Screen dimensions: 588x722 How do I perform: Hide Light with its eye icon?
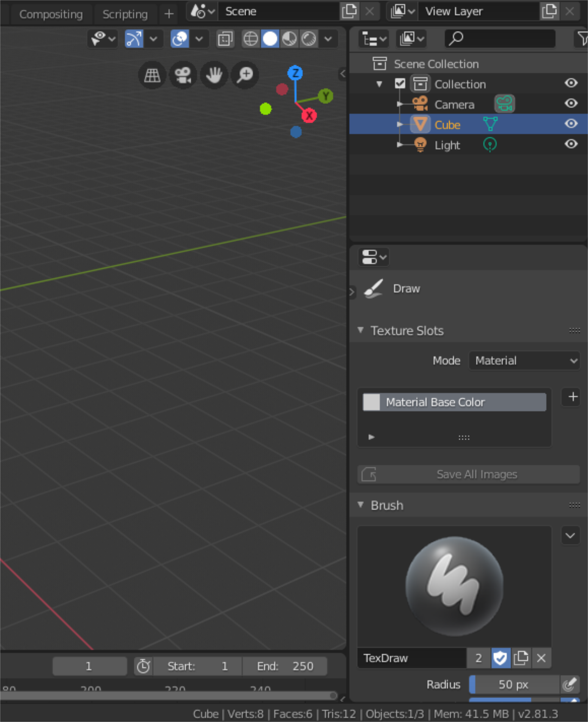click(571, 144)
